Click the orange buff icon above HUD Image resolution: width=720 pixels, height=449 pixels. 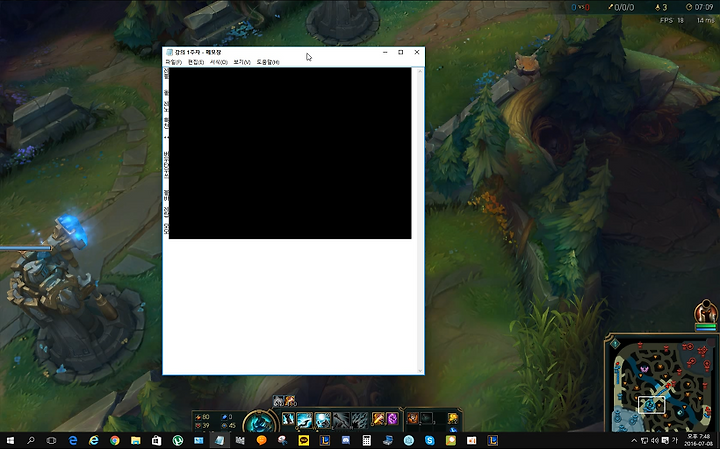point(290,401)
